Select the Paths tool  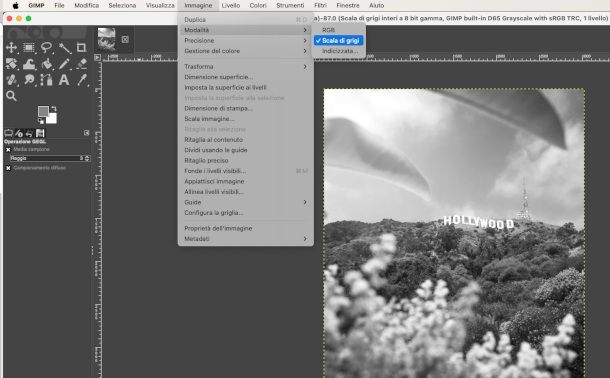coord(46,80)
